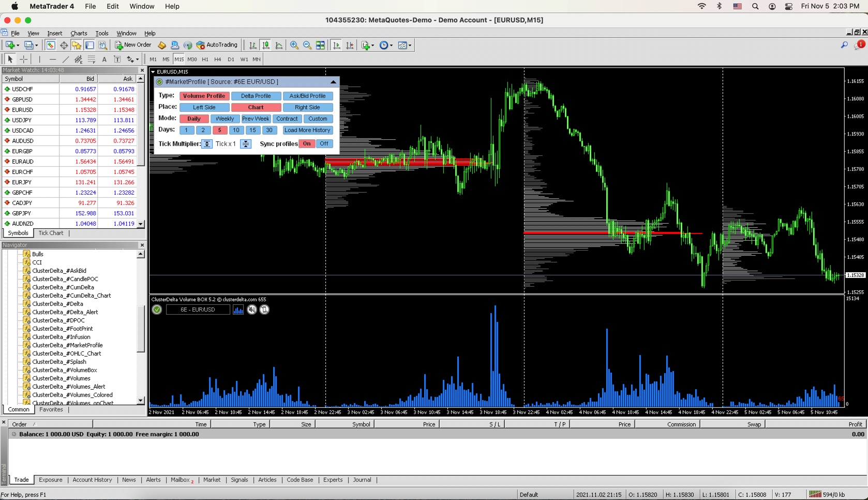Turn Sync profiles Off
Screen dimensions: 868x500
pos(324,144)
